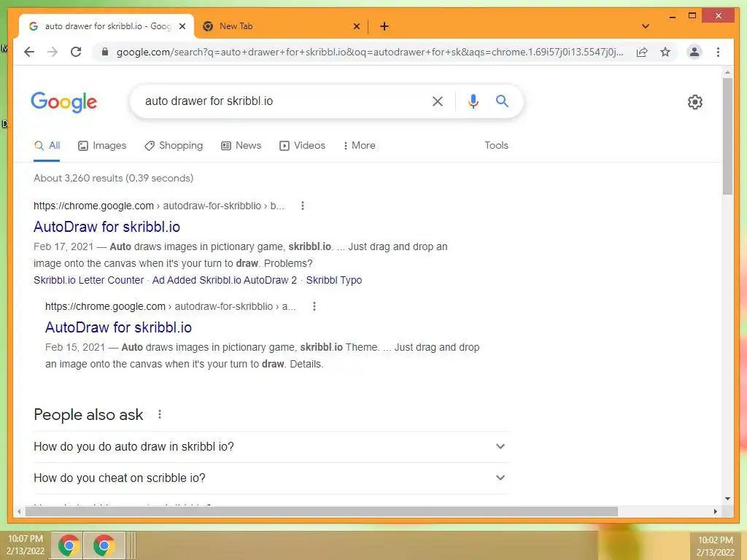Click the second Chrome icon in taskbar
The width and height of the screenshot is (747, 560).
point(104,545)
